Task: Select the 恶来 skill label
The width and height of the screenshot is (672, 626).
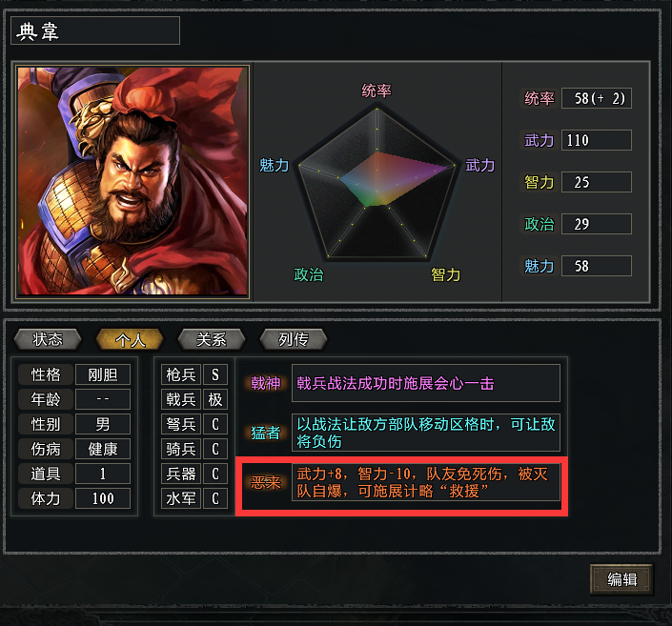Action: coord(265,482)
